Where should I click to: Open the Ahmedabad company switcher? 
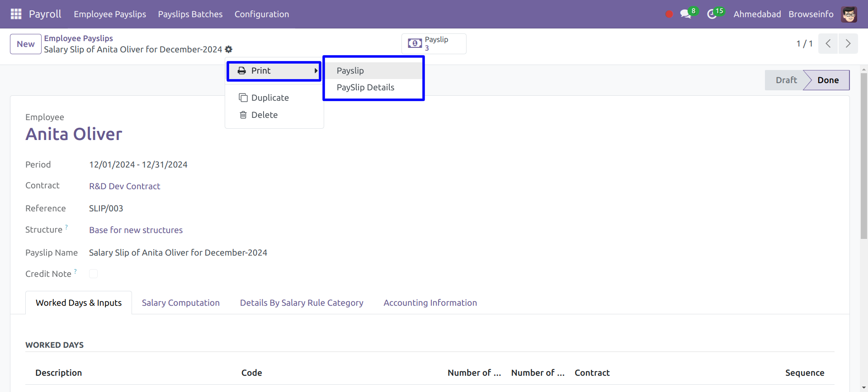click(757, 14)
